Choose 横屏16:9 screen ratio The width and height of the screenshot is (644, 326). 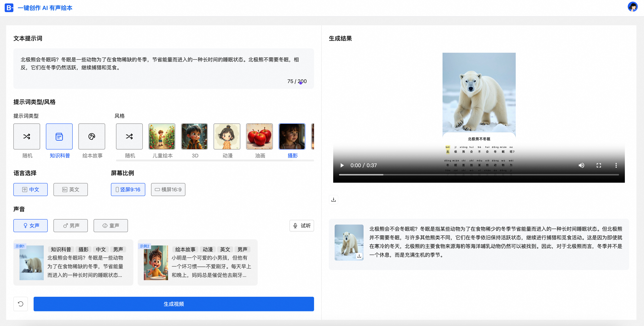click(168, 190)
